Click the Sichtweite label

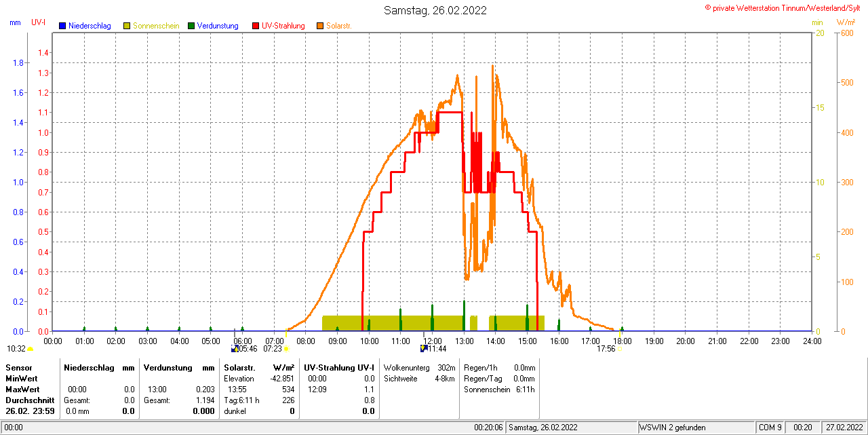[x=401, y=378]
